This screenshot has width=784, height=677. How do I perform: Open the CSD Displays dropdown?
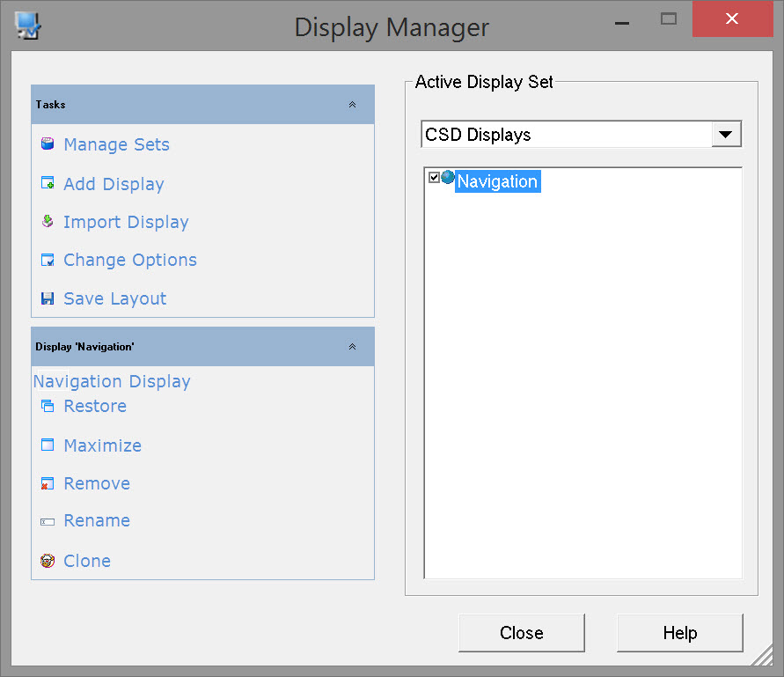(x=725, y=135)
